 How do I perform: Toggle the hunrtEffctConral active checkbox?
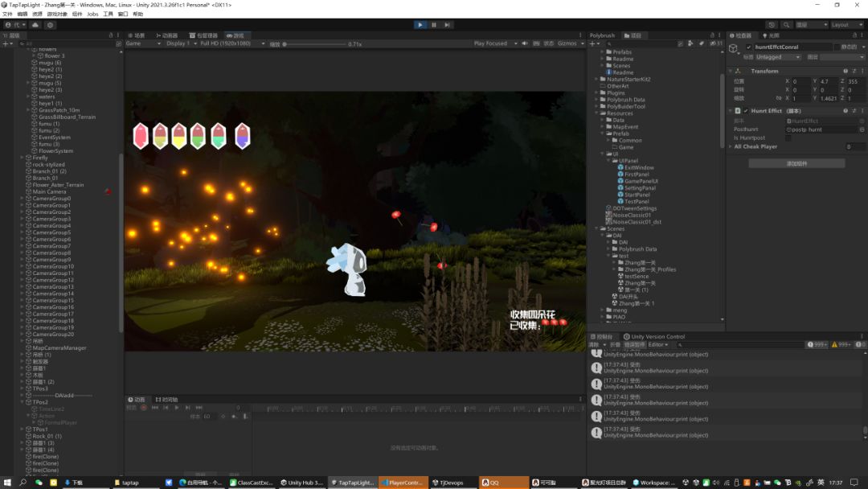click(748, 47)
